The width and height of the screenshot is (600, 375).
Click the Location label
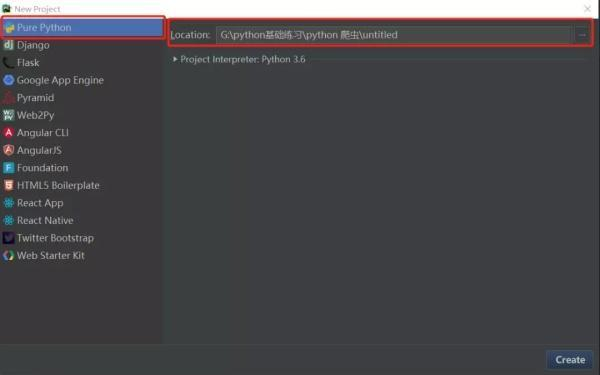click(x=190, y=35)
